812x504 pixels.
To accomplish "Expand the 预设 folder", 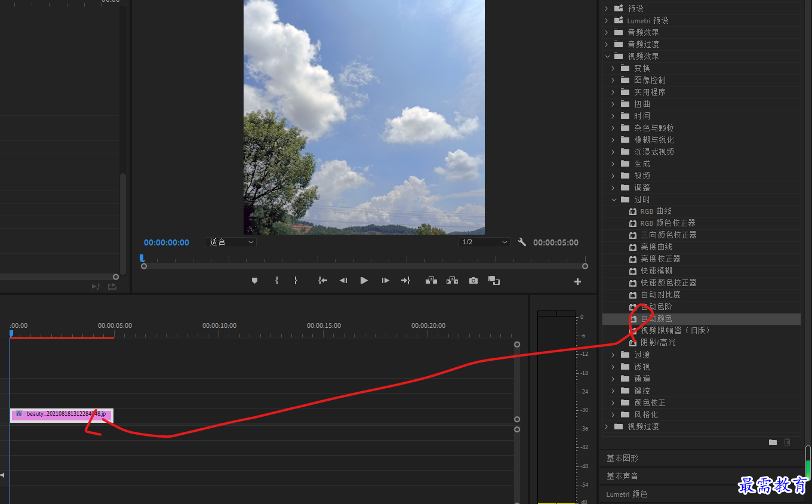I will [x=607, y=8].
